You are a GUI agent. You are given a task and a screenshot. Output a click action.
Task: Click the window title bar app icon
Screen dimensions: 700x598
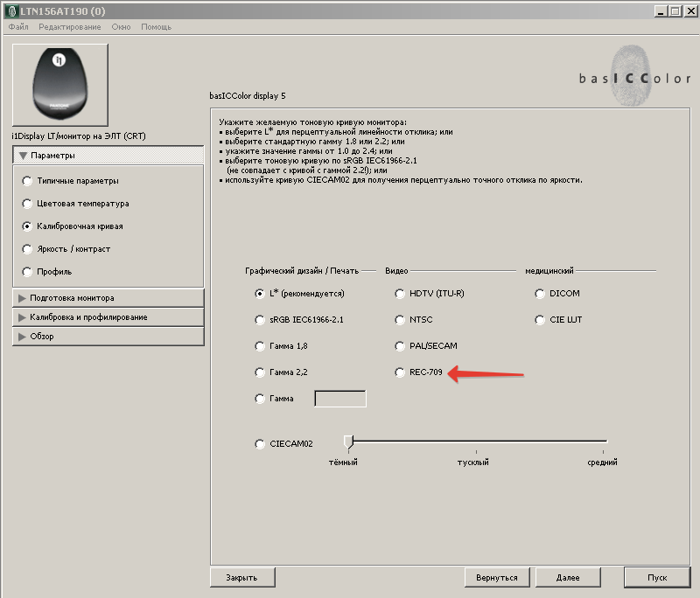[x=12, y=11]
